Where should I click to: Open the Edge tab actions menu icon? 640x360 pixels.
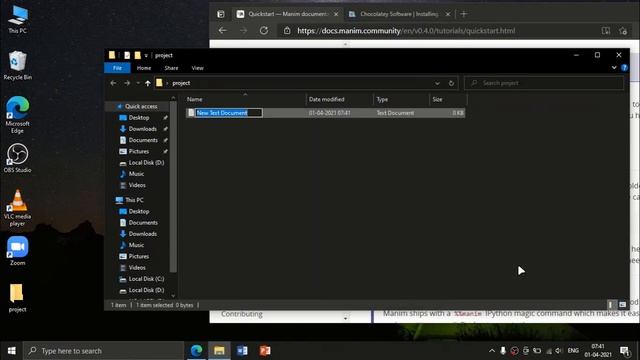click(221, 14)
